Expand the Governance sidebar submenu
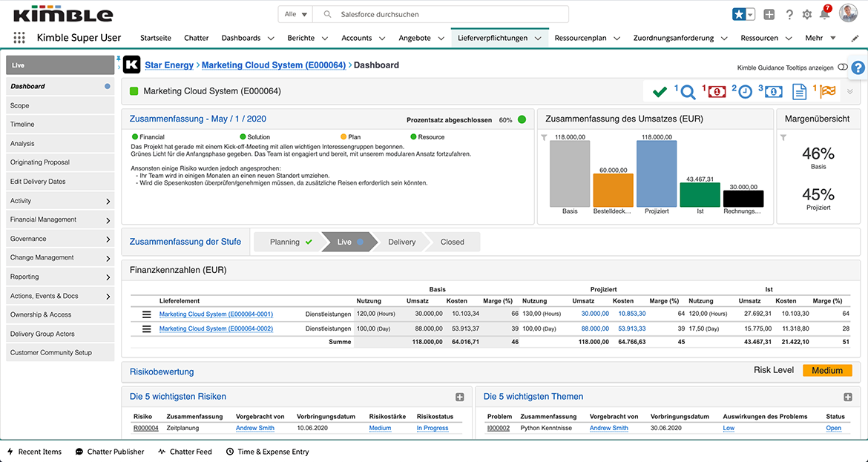 point(108,240)
